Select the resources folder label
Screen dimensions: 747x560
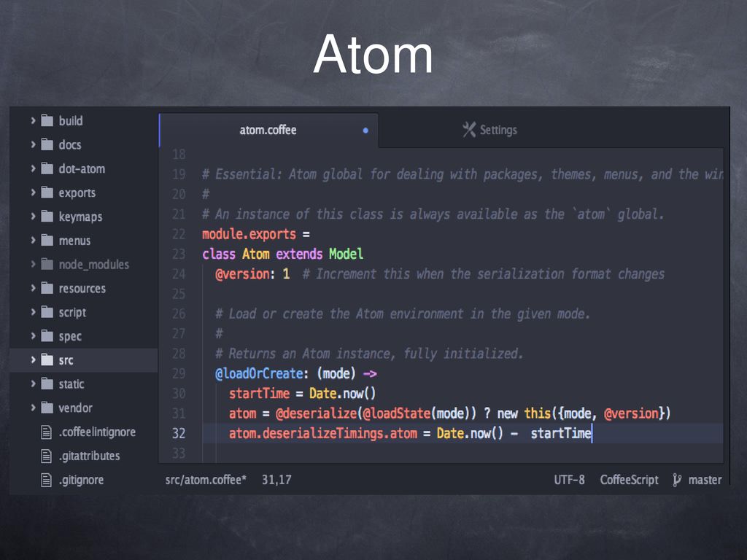[x=82, y=289]
